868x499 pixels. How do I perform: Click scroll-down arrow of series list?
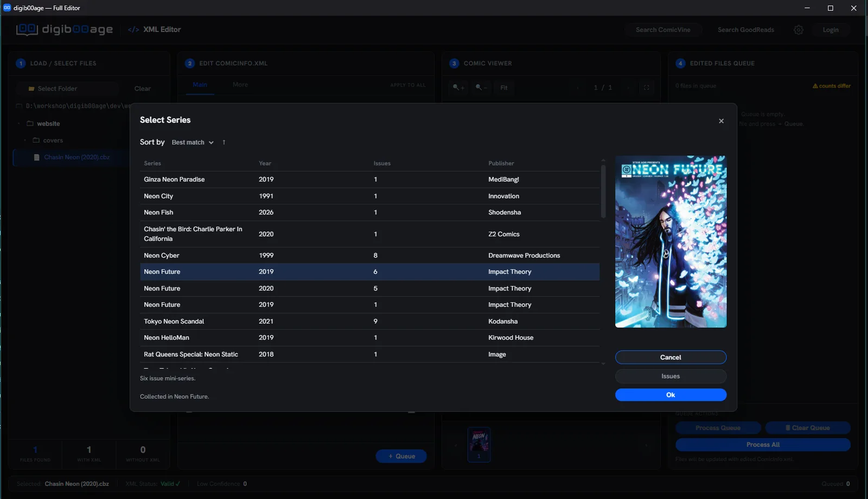[603, 364]
